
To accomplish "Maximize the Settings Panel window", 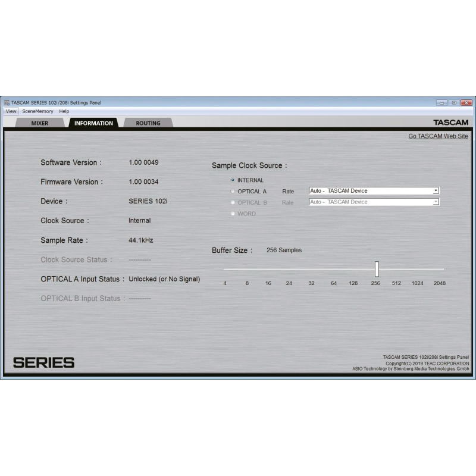I will tap(454, 102).
